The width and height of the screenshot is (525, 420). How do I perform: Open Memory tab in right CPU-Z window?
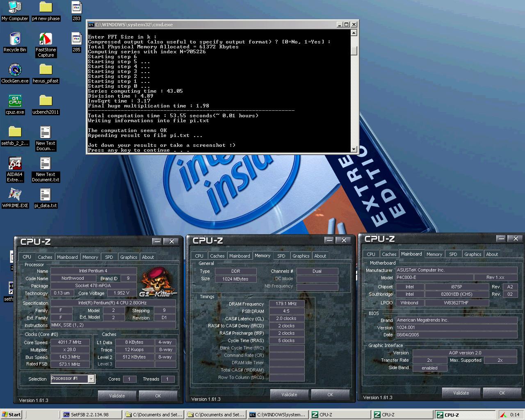click(434, 254)
